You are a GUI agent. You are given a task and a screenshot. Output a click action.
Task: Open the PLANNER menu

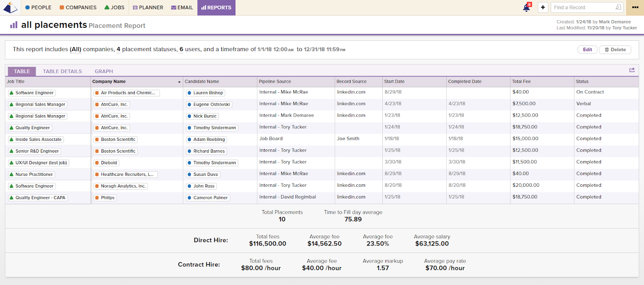coord(148,7)
